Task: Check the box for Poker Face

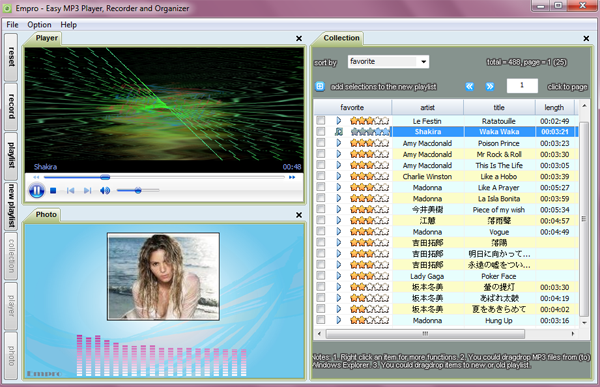Action: click(321, 276)
